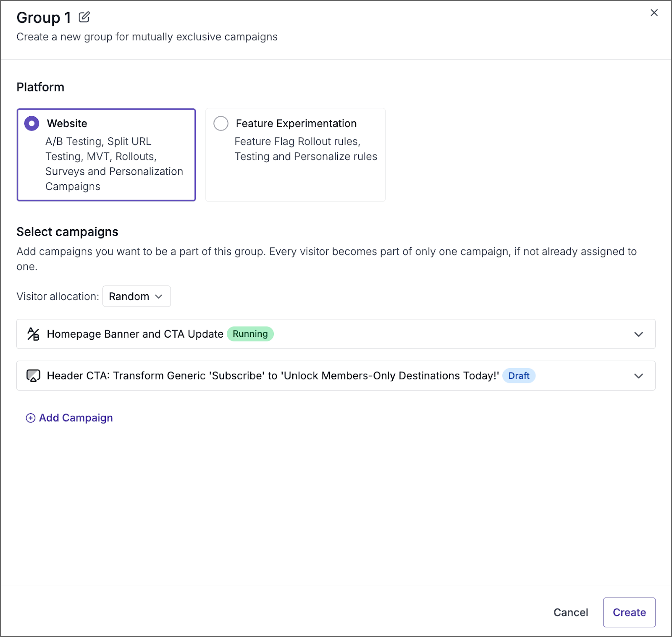Click the Add Campaign link
672x637 pixels.
pos(76,418)
